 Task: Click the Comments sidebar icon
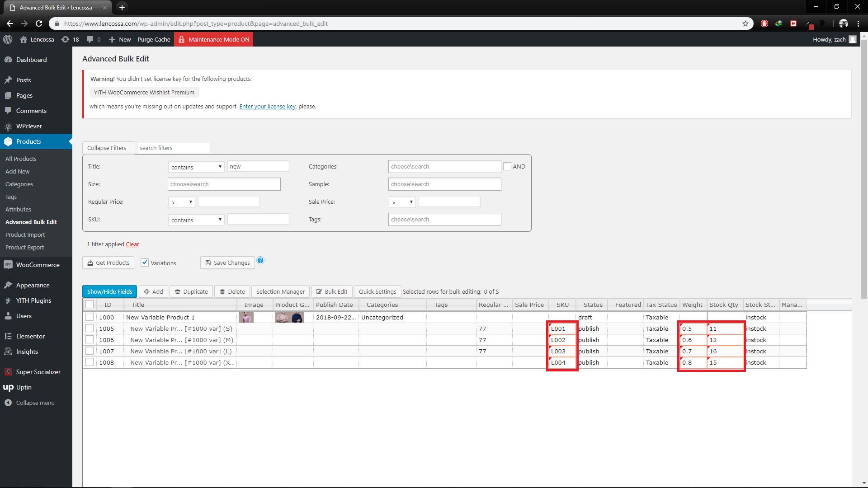pyautogui.click(x=8, y=111)
